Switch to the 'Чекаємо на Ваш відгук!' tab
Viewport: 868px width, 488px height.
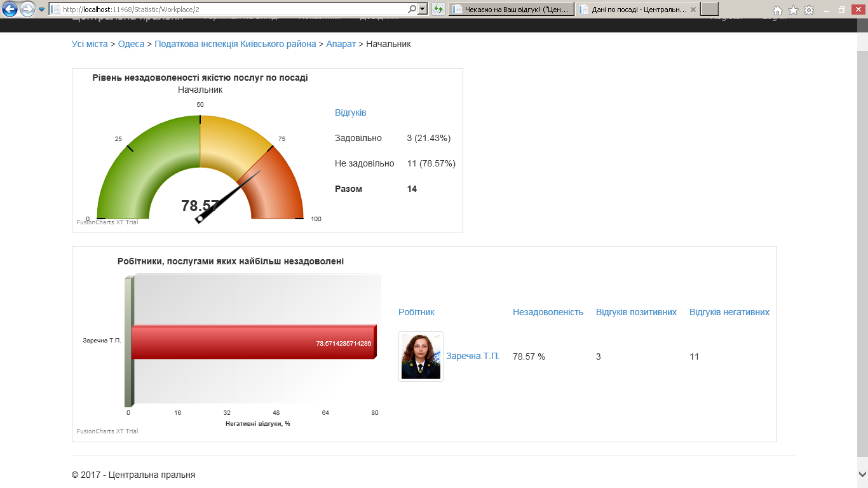tap(512, 10)
